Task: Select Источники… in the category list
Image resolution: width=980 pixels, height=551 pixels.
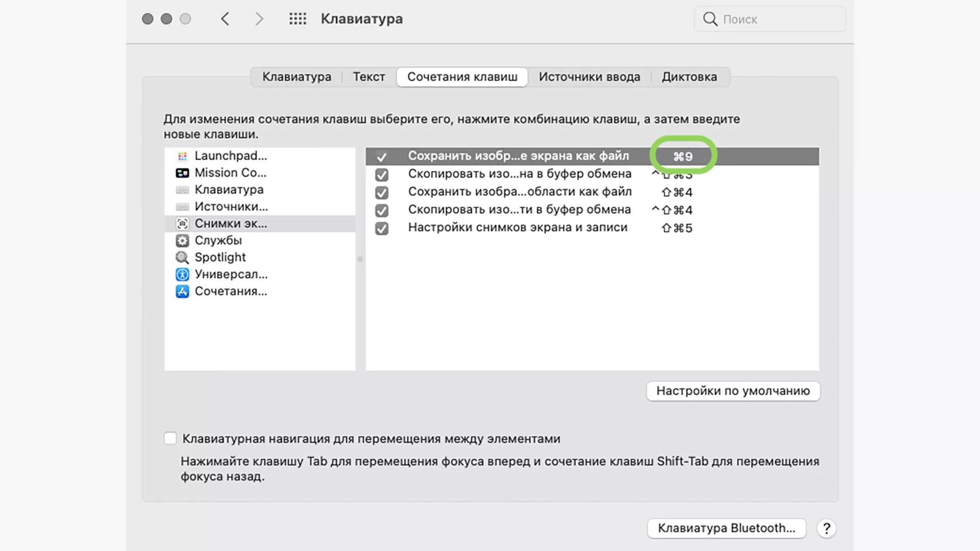Action: (x=260, y=207)
